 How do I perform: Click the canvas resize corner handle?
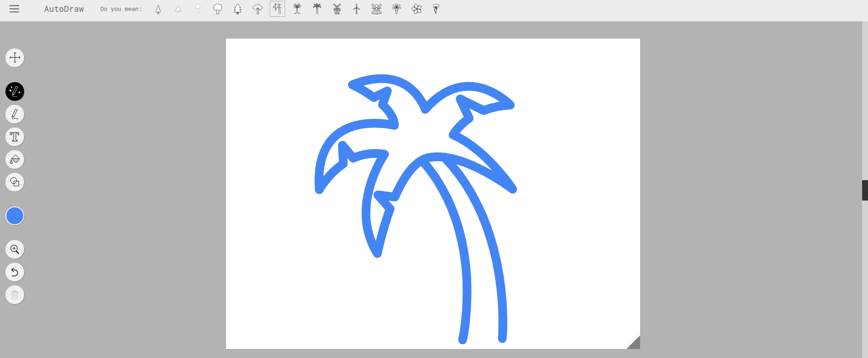(635, 344)
